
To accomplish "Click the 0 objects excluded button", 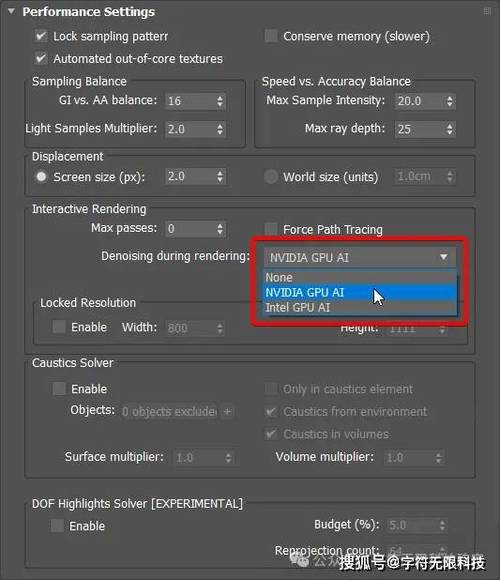I will (x=170, y=411).
